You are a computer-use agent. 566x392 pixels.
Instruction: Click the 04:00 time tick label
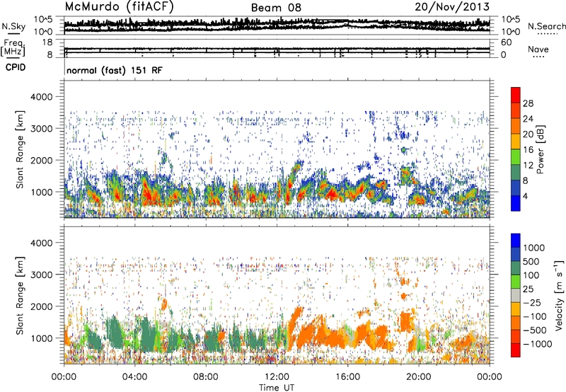click(x=134, y=377)
